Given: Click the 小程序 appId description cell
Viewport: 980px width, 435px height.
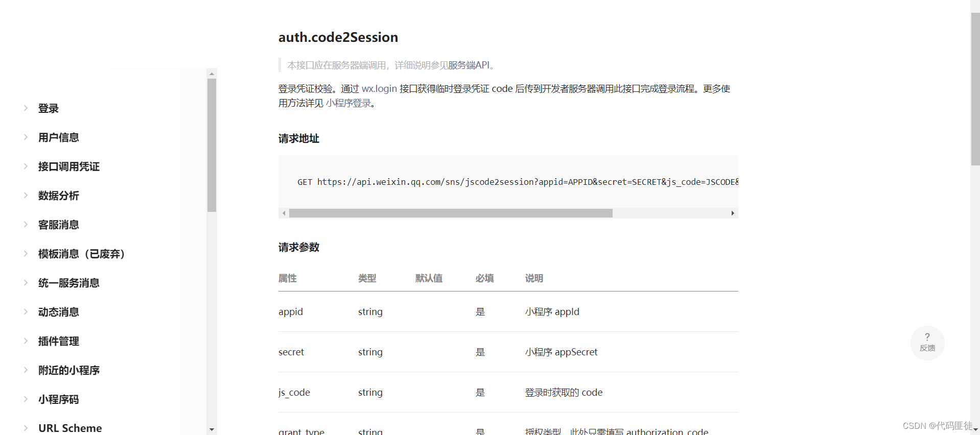Looking at the screenshot, I should pyautogui.click(x=552, y=312).
